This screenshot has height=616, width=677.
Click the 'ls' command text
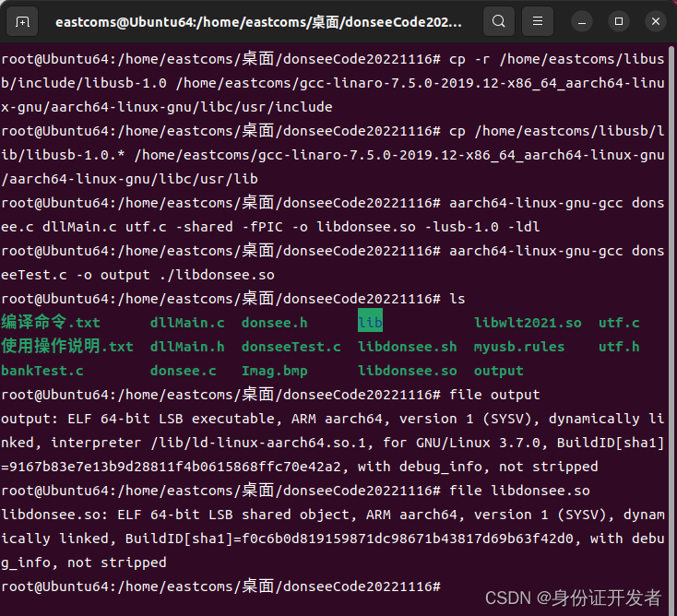(x=457, y=299)
